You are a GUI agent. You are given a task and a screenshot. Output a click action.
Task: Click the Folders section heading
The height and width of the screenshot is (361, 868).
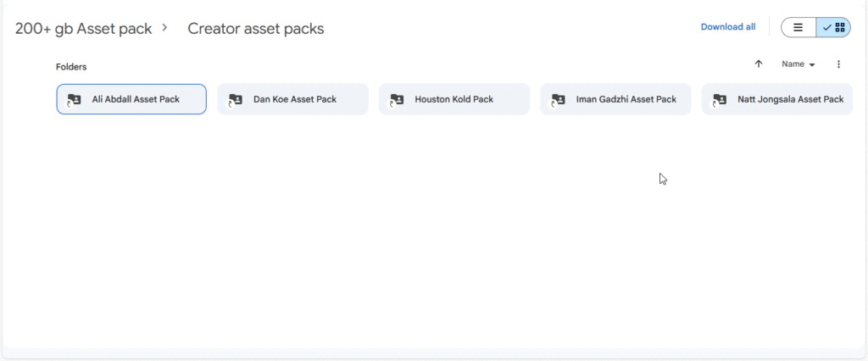click(x=71, y=66)
